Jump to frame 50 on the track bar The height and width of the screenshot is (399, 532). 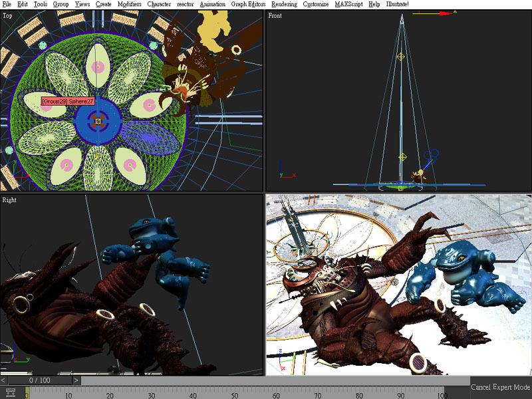235,395
